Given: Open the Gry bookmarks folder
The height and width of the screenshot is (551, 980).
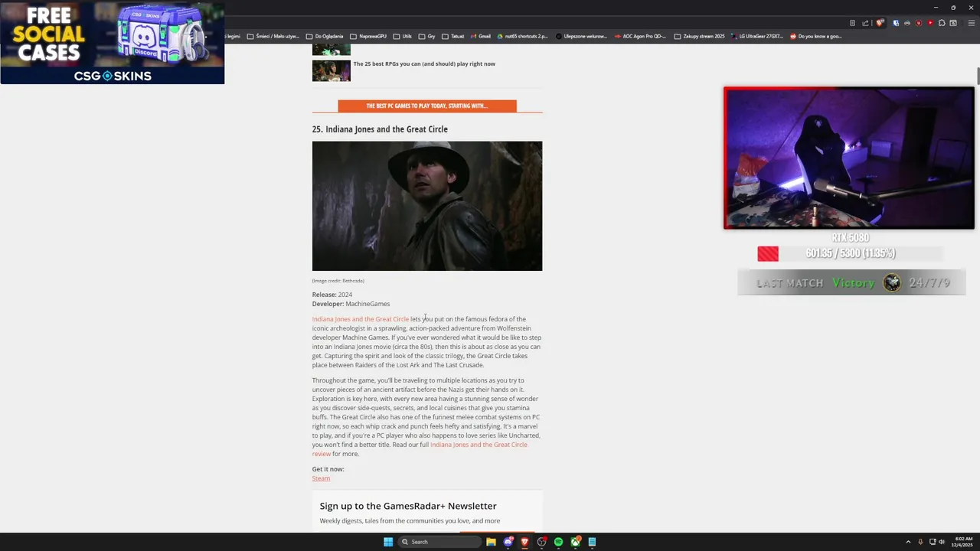Looking at the screenshot, I should point(426,36).
